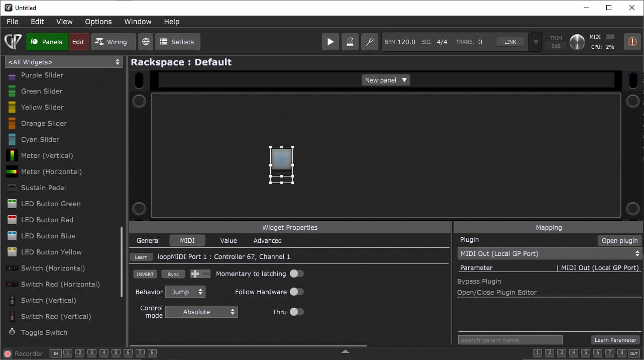Expand the Control mode Absolute dropdown

click(x=201, y=312)
